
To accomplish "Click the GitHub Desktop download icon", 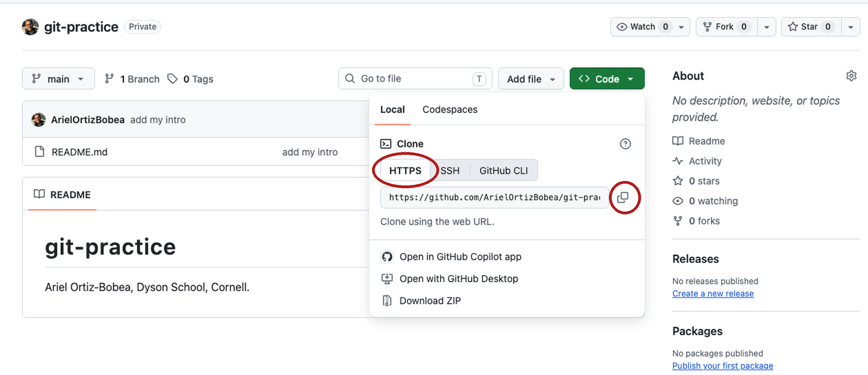I will click(x=387, y=279).
